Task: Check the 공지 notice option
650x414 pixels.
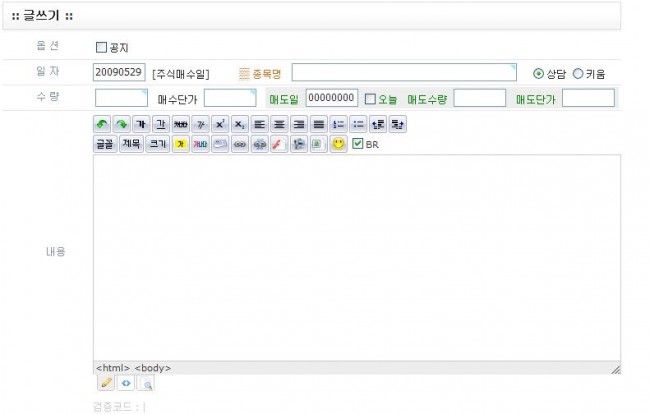Action: [x=101, y=47]
